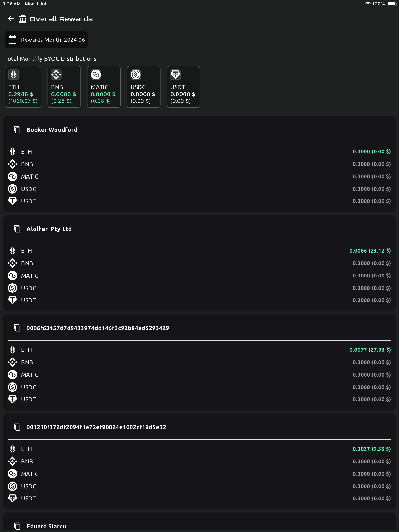Select the Booker Woodford heading
Screen dimensions: 399x532
(x=52, y=130)
